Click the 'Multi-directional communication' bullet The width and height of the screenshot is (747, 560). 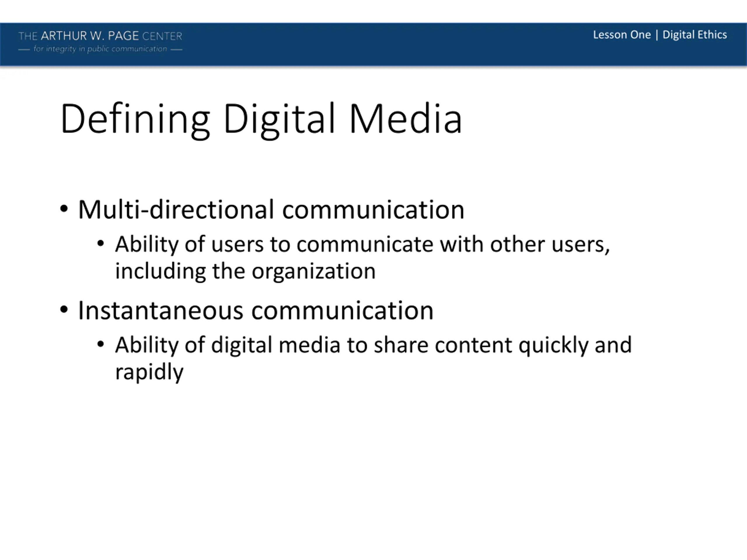click(271, 210)
